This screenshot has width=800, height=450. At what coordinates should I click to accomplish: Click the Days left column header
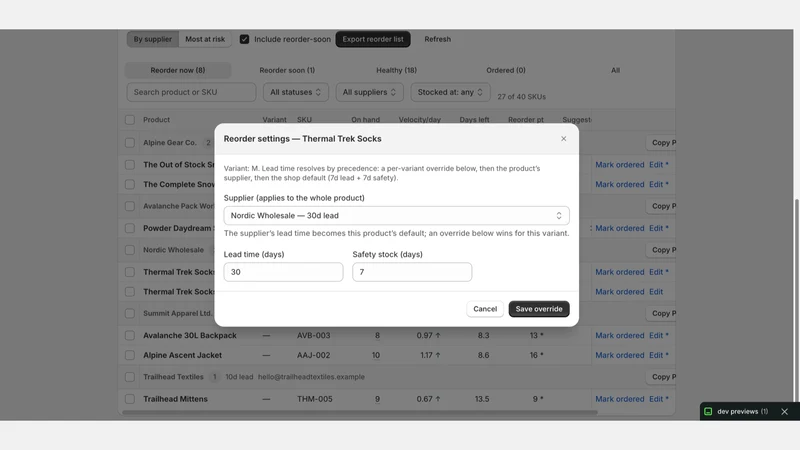pos(474,120)
